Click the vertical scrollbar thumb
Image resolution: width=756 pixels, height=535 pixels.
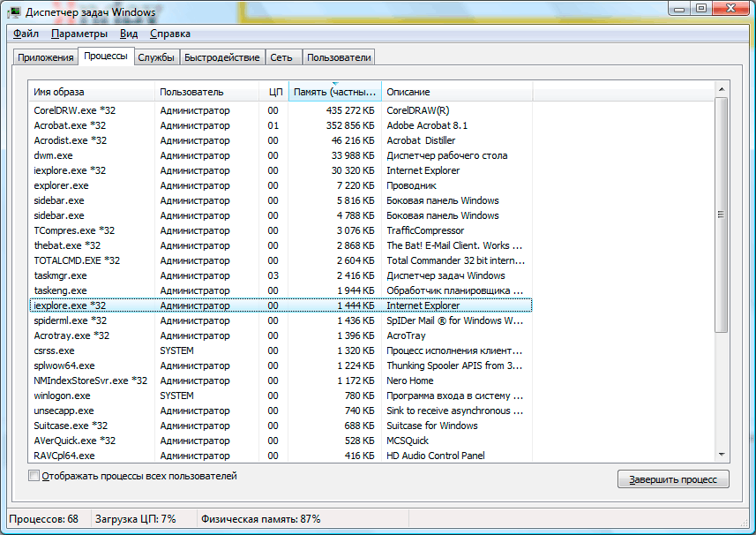click(x=722, y=215)
